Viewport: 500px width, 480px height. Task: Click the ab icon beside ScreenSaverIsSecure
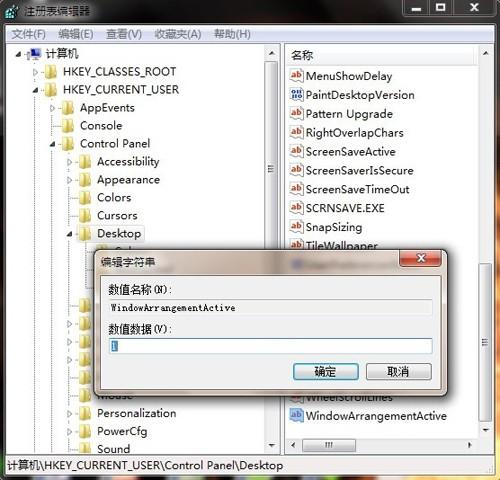click(x=296, y=170)
